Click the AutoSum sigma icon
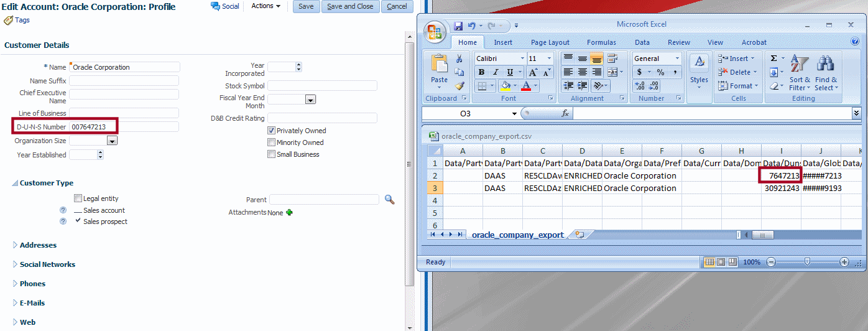The image size is (868, 331). (x=774, y=58)
